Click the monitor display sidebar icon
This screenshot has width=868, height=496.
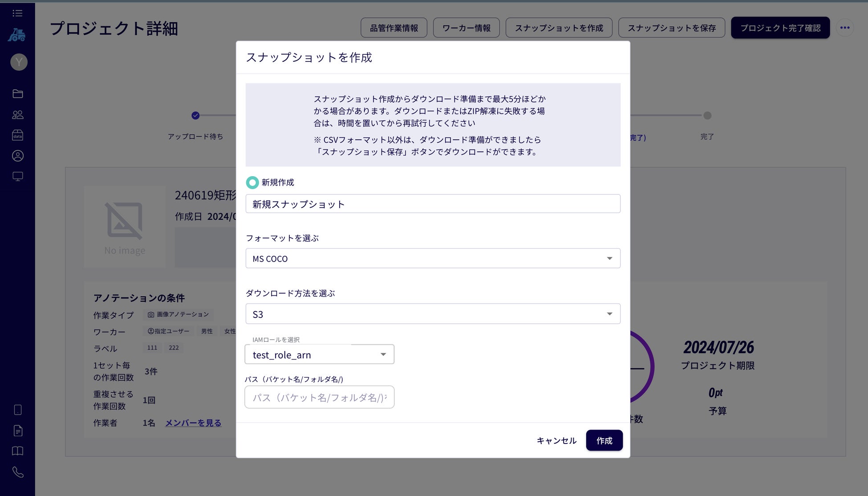tap(18, 177)
